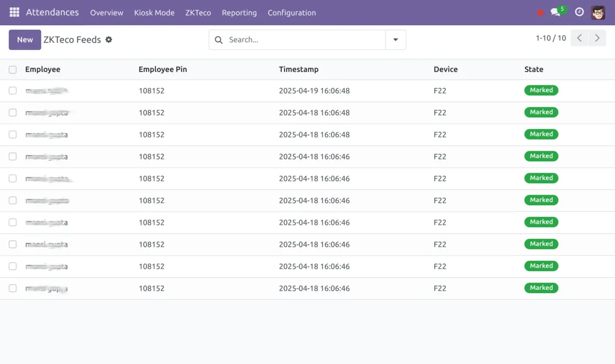
Task: Click the user avatar picture
Action: pos(598,12)
